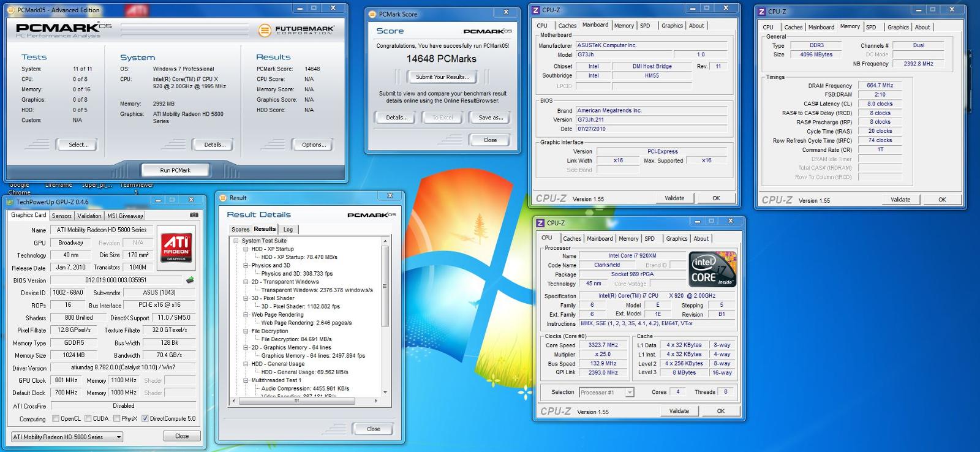Click the Core Speed value in CPU-Z
The image size is (980, 452).
point(603,345)
